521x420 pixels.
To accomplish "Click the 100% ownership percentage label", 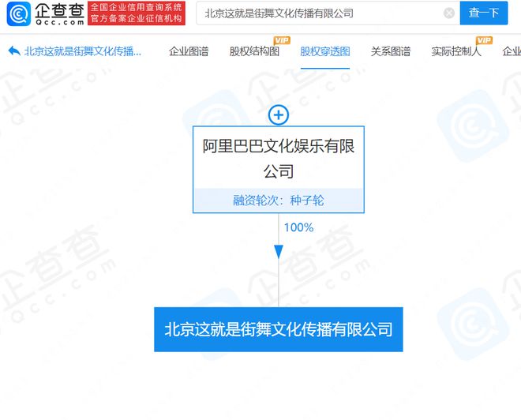I will 298,227.
